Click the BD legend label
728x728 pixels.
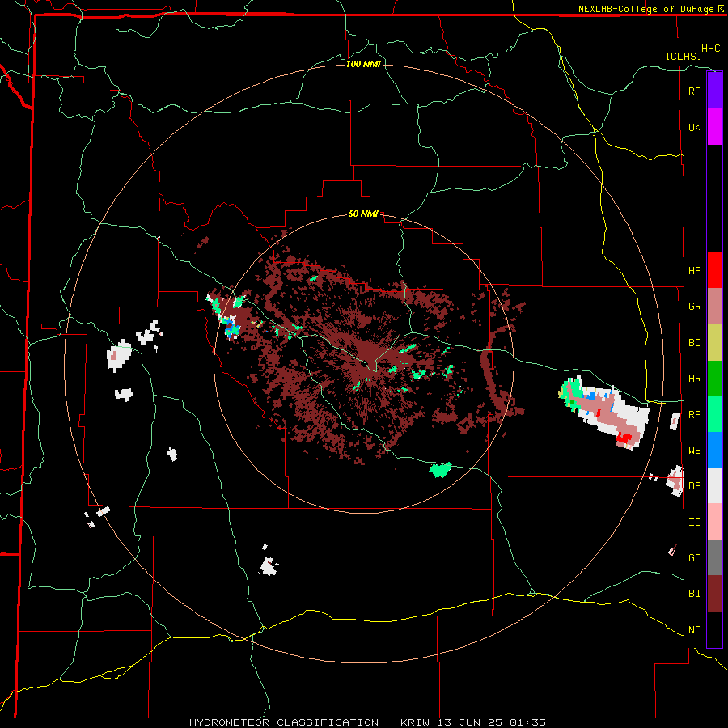(x=694, y=343)
